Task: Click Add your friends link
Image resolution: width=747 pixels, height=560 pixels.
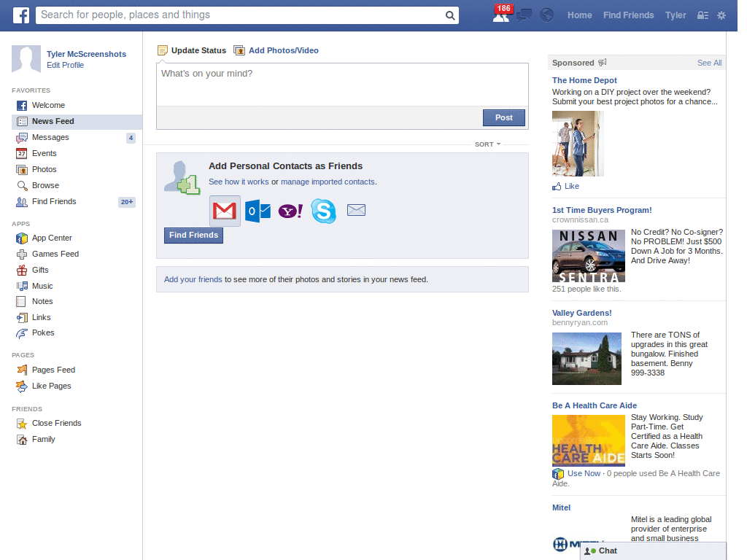Action: tap(193, 279)
